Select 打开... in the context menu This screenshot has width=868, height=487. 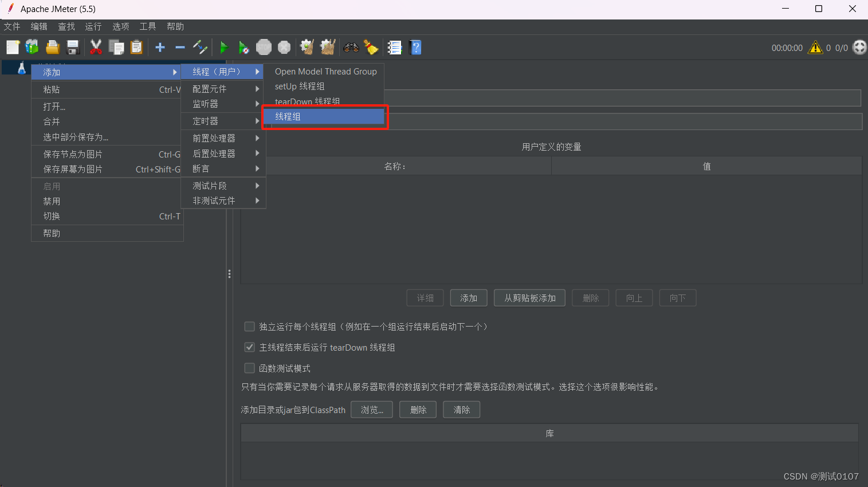[107, 107]
